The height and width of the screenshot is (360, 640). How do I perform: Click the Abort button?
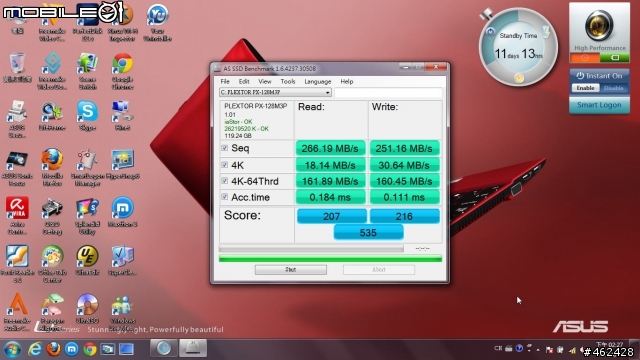click(379, 269)
